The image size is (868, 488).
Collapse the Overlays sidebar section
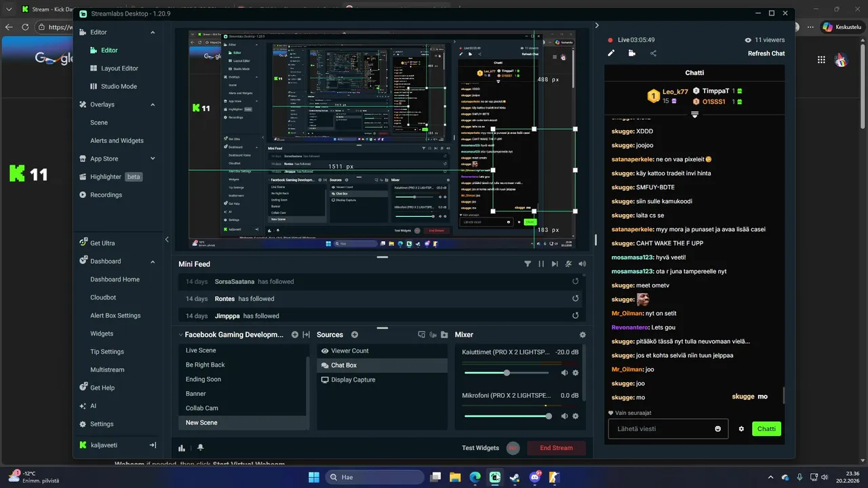click(x=153, y=105)
